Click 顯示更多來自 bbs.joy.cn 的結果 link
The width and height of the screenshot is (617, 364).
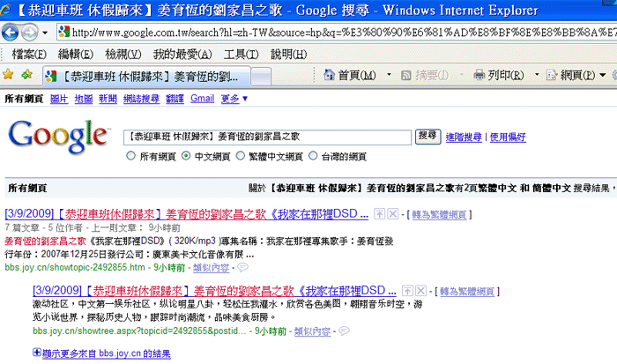tap(107, 353)
